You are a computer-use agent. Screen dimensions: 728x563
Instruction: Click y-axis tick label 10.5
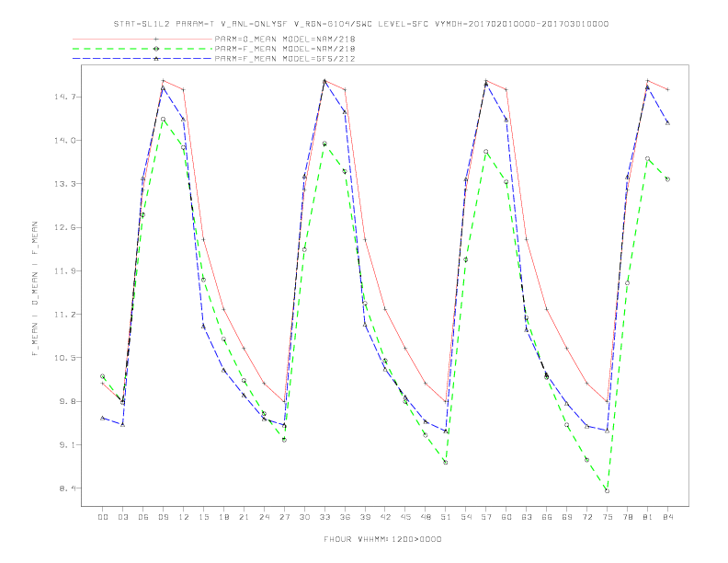click(x=63, y=358)
